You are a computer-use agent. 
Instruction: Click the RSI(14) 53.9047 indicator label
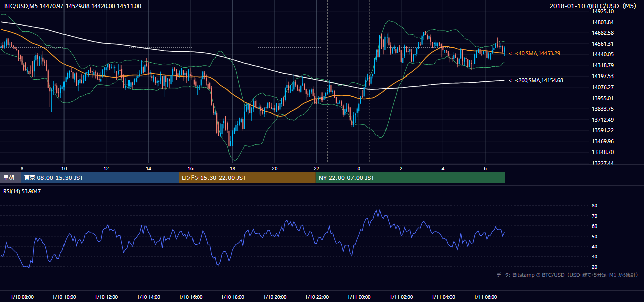pyautogui.click(x=23, y=191)
